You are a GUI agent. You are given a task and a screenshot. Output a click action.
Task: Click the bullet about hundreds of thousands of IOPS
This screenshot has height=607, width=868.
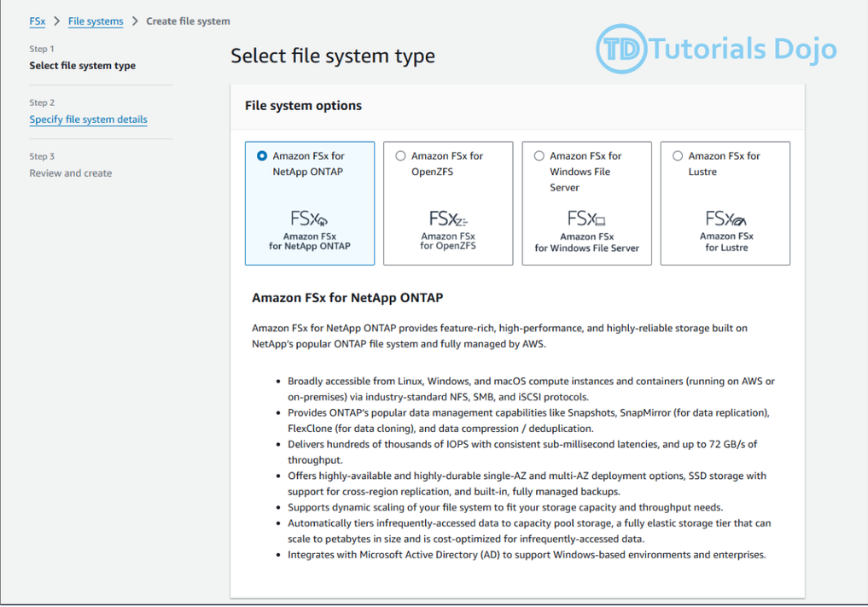(x=522, y=452)
